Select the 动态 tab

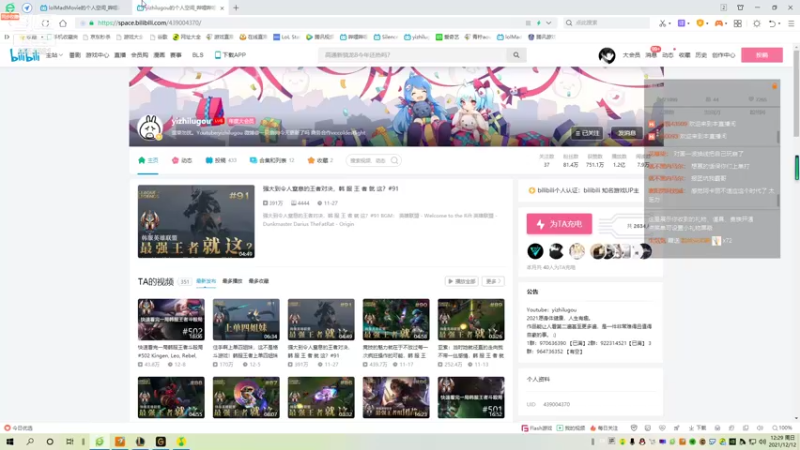[182, 160]
